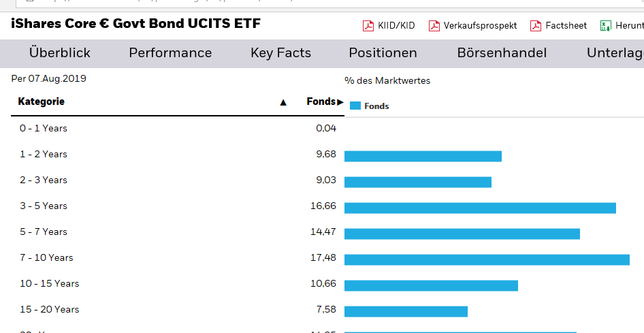644x333 pixels.
Task: Open the Unterlagen tab
Action: [x=615, y=53]
